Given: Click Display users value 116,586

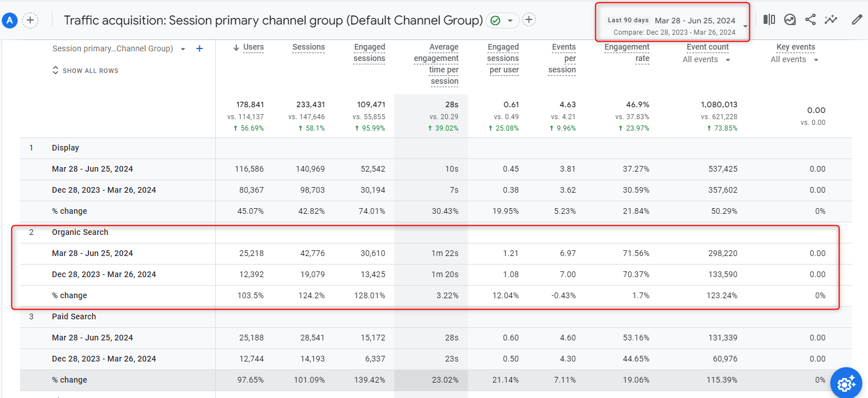Looking at the screenshot, I should (x=249, y=169).
